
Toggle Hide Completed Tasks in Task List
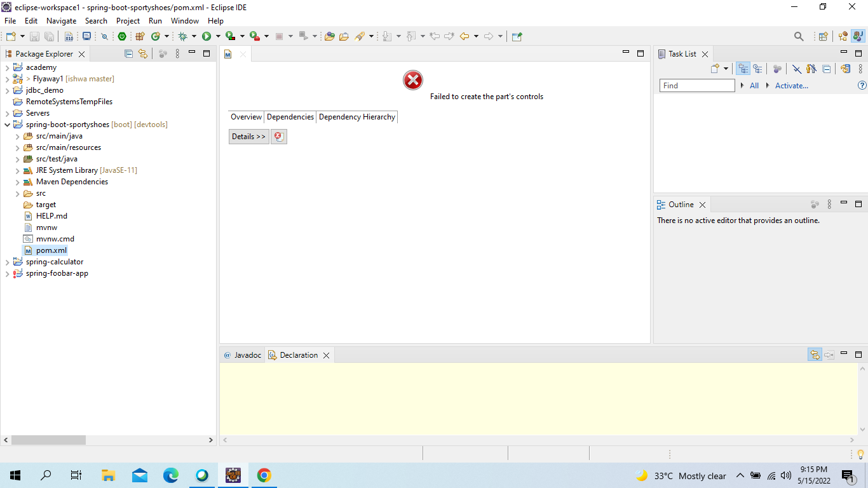(x=796, y=69)
